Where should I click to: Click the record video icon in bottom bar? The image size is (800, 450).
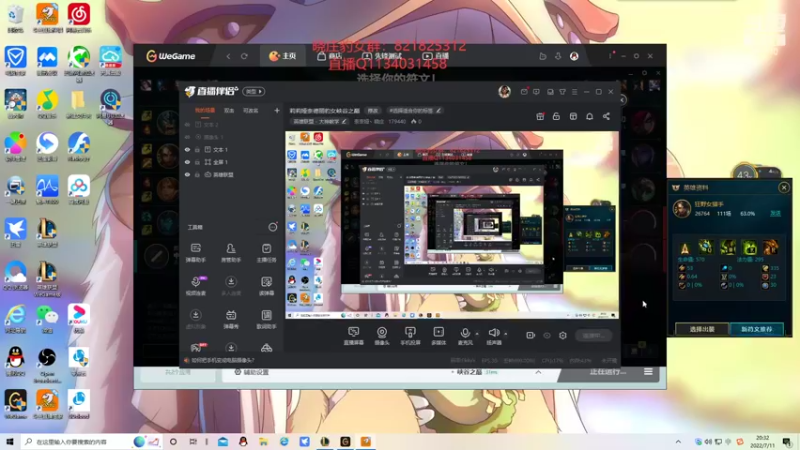[x=531, y=335]
